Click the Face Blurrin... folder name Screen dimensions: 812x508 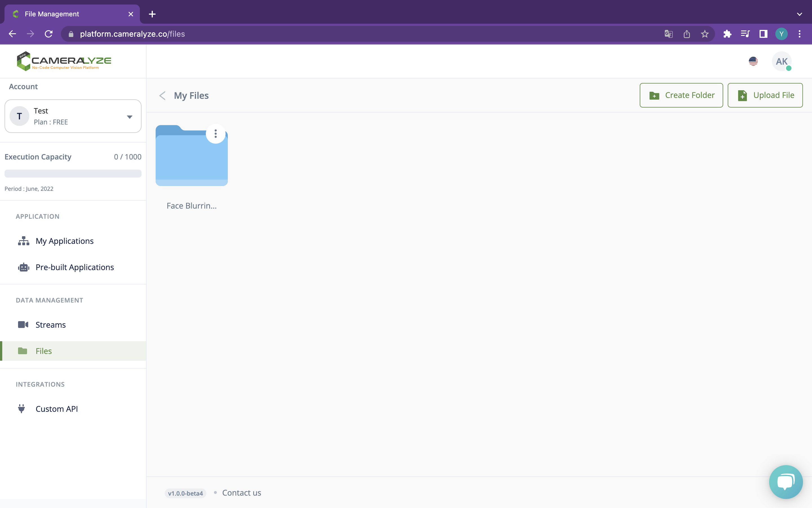(192, 206)
